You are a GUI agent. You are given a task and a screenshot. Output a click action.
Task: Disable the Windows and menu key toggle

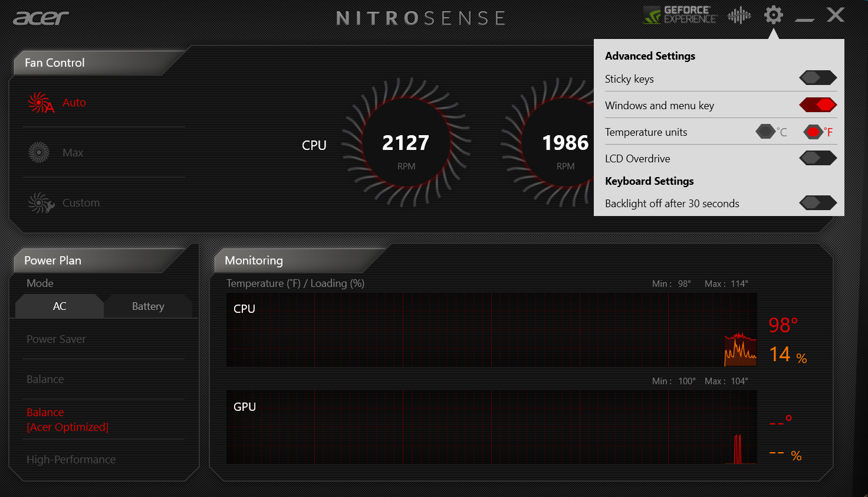tap(818, 105)
